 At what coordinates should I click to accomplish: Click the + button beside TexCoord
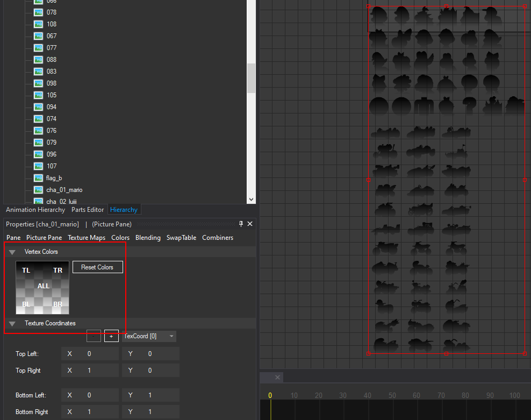[111, 336]
